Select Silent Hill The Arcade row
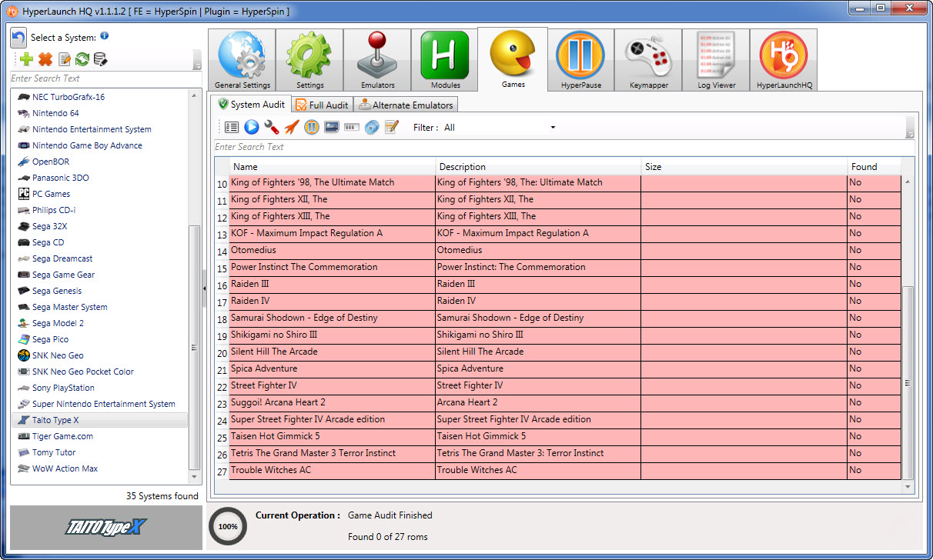Image resolution: width=933 pixels, height=560 pixels. (x=565, y=352)
